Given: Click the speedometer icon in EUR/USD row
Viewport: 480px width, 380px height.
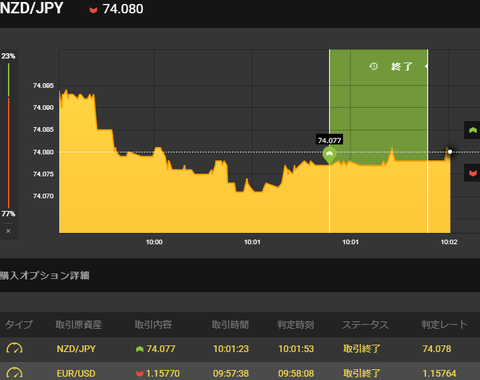Looking at the screenshot, I should 14,373.
